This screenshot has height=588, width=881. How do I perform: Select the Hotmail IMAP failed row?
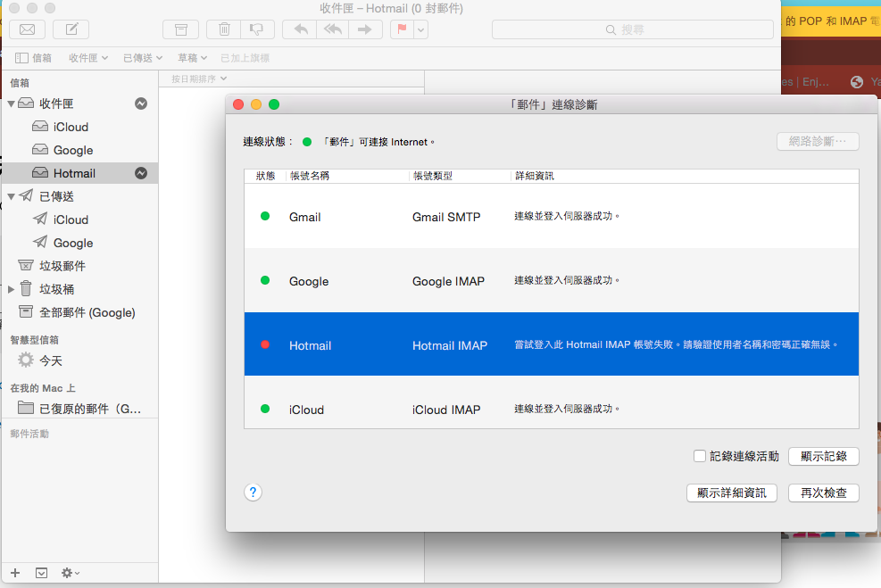tap(552, 344)
